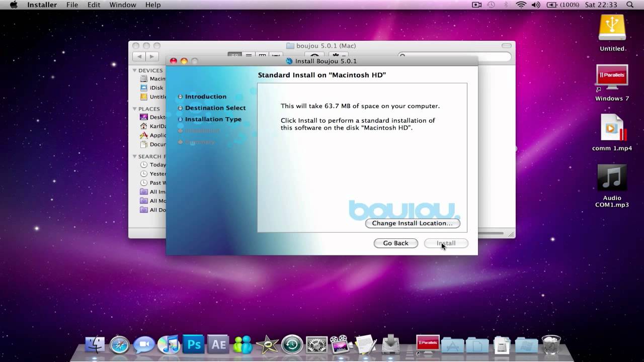Click Change Install Location button
This screenshot has width=644, height=362.
click(x=413, y=223)
